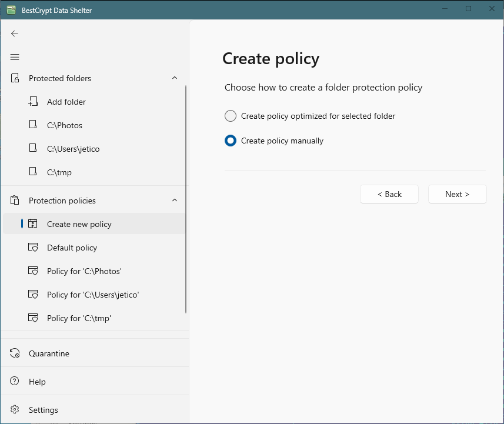The width and height of the screenshot is (504, 424).
Task: Click the Create new policy icon
Action: coord(33,223)
